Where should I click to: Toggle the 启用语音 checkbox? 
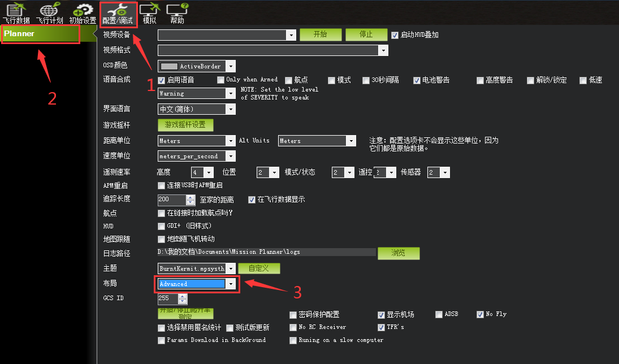[x=162, y=80]
